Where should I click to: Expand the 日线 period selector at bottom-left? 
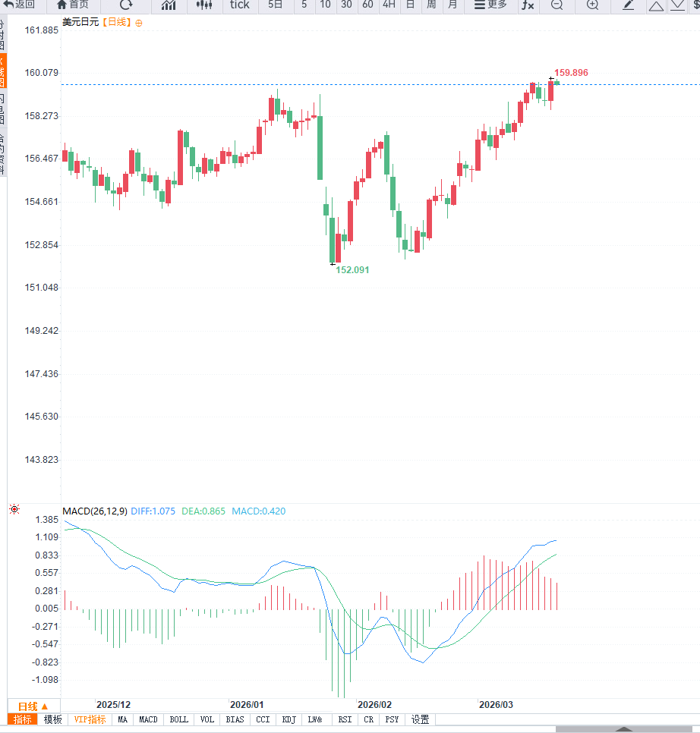33,706
